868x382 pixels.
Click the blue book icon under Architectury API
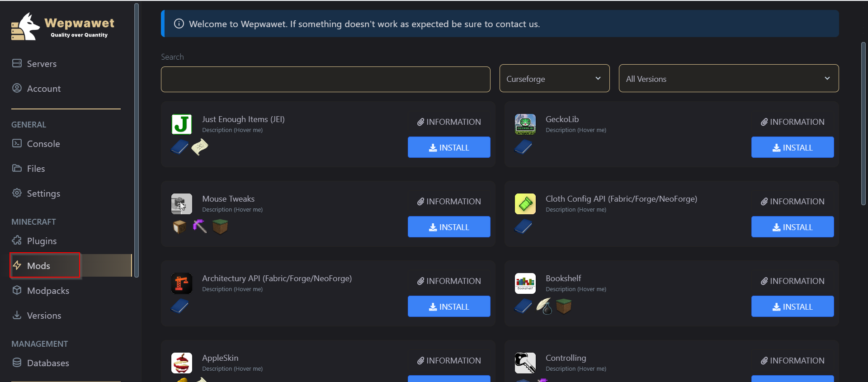(179, 306)
